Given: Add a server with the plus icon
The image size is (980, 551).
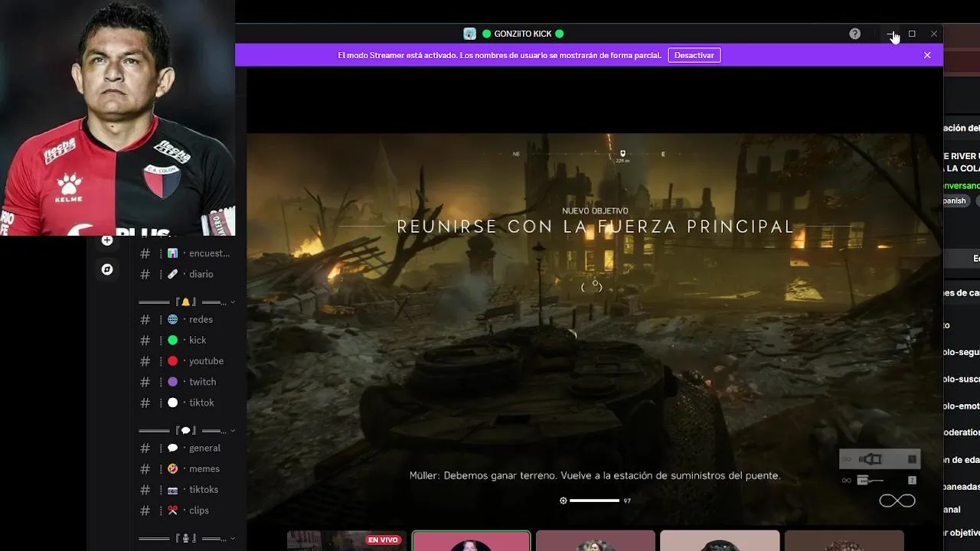Looking at the screenshot, I should pos(107,240).
